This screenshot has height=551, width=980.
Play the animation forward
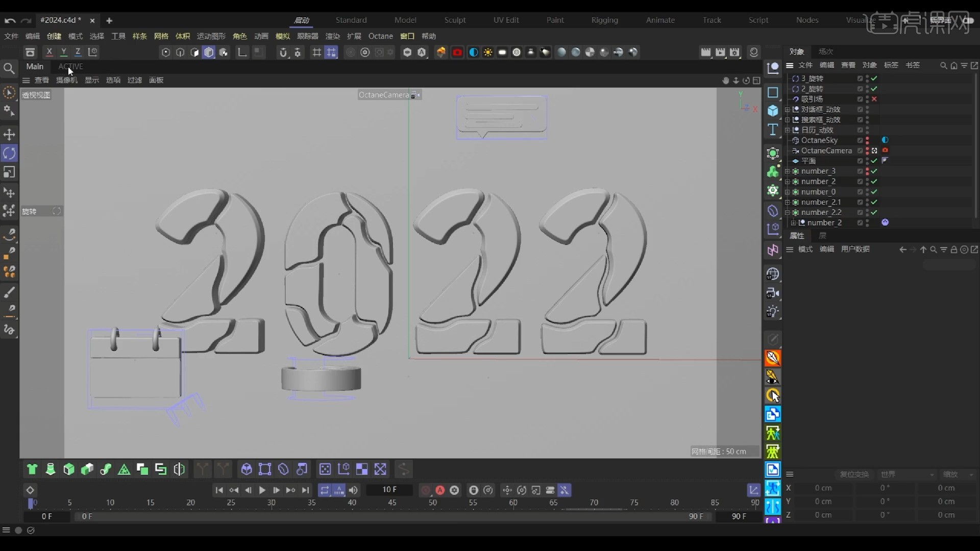262,490
